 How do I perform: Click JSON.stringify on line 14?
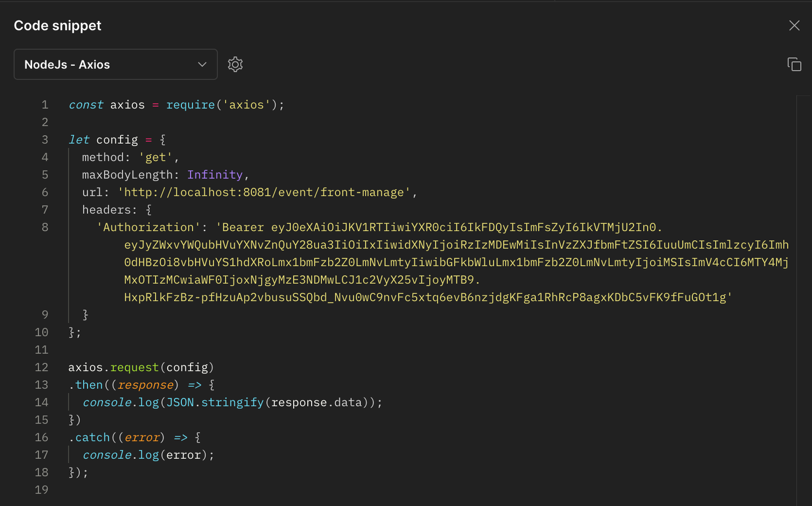coord(215,402)
